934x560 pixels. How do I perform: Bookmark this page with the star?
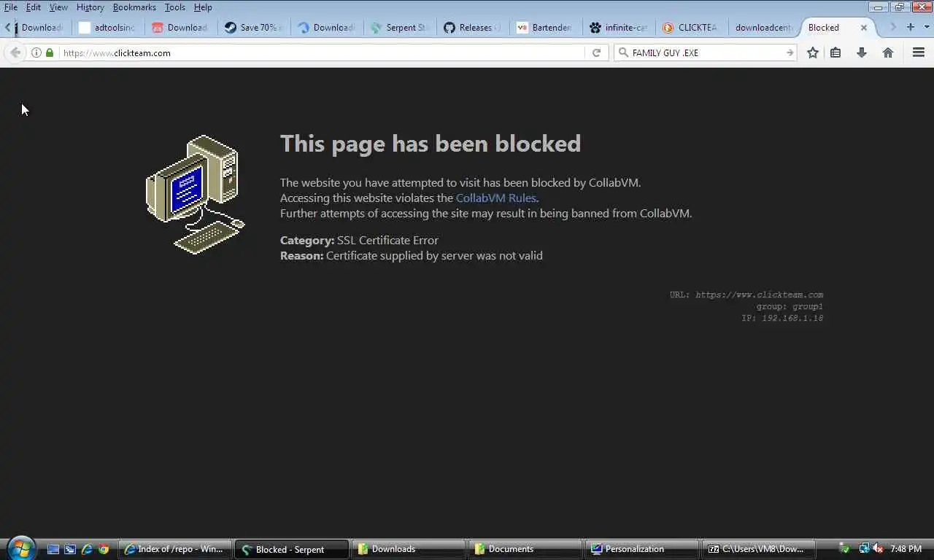point(812,52)
